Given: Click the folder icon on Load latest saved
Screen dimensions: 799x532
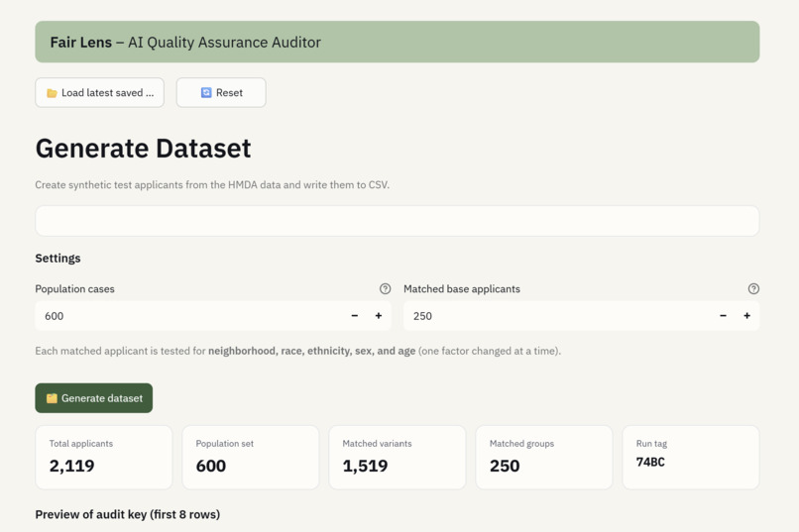Looking at the screenshot, I should tap(52, 93).
